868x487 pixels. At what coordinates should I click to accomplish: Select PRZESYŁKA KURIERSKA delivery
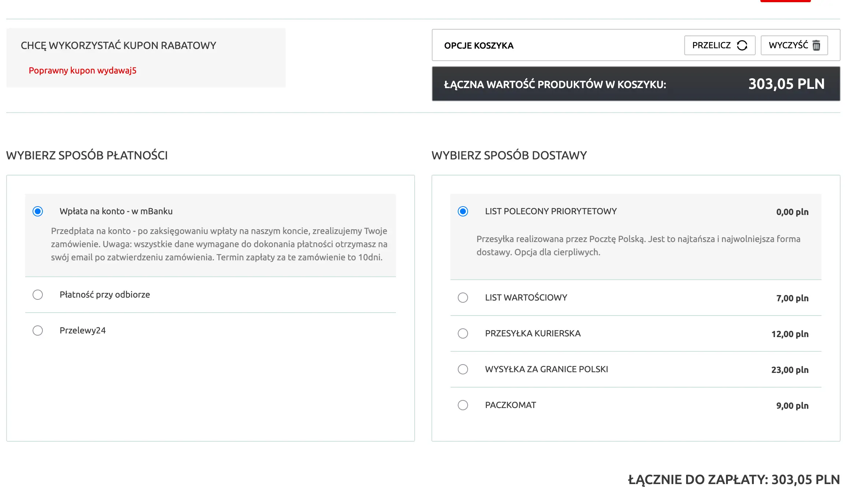463,333
